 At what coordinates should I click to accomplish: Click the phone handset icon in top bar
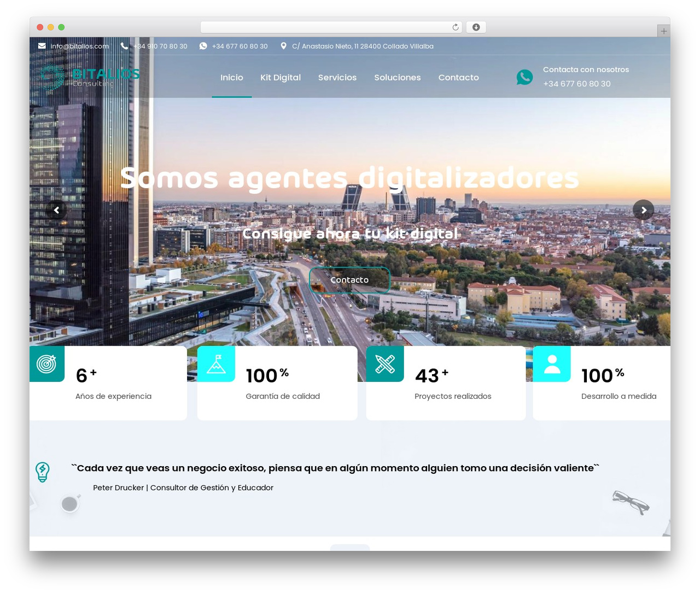click(x=124, y=46)
